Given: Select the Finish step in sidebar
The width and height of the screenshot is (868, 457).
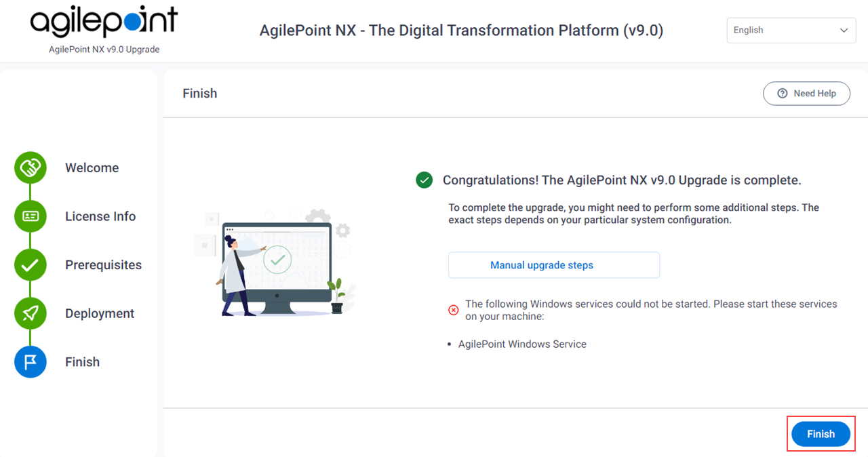Looking at the screenshot, I should coord(82,362).
